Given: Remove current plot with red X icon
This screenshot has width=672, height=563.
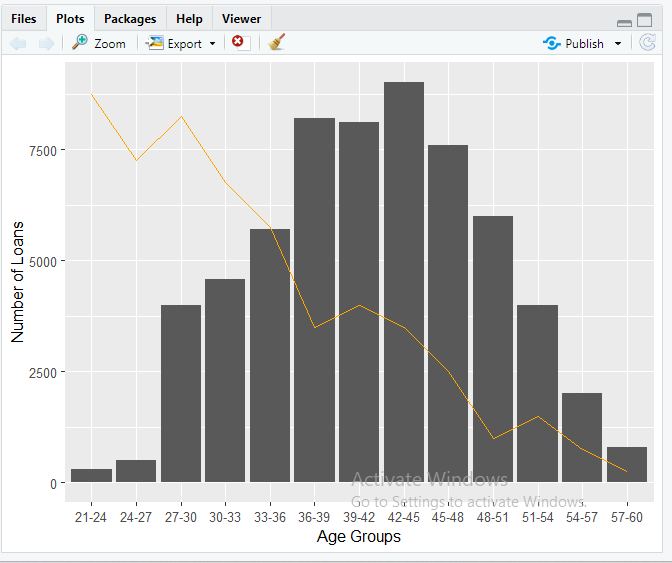Looking at the screenshot, I should coord(241,43).
